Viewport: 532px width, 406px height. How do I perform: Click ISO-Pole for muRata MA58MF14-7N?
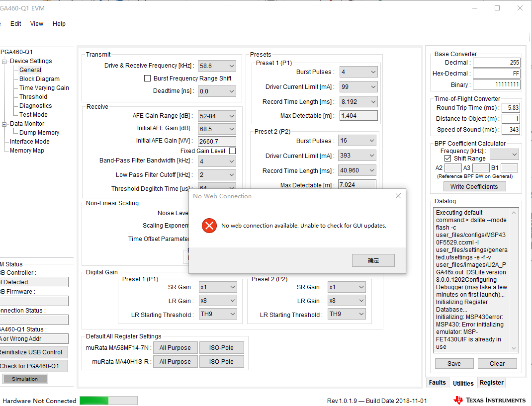coord(221,348)
